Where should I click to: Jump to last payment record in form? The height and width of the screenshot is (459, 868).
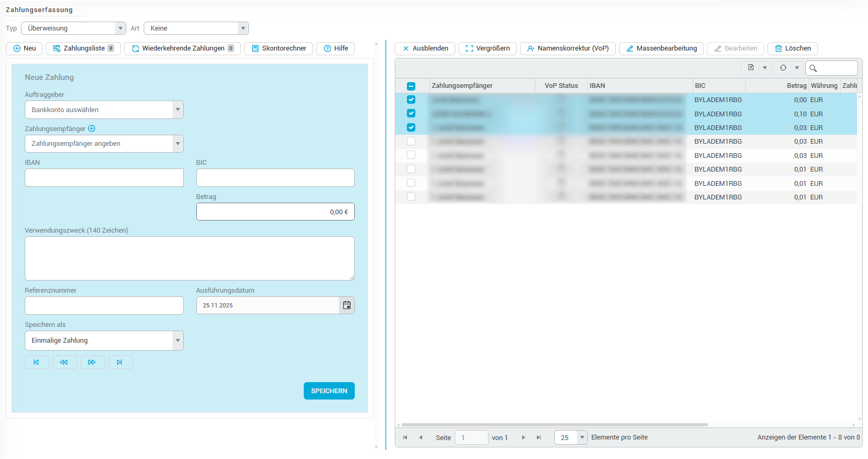pos(120,362)
